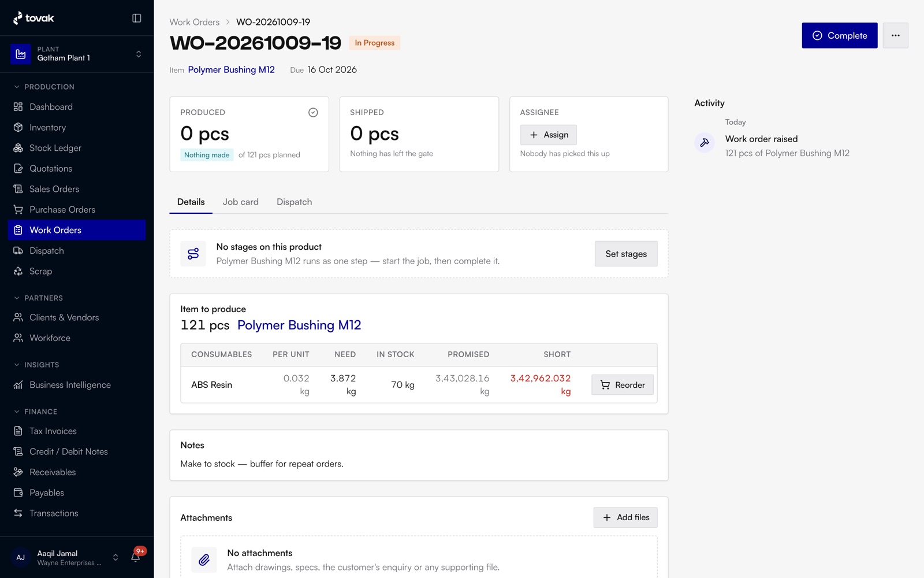Image resolution: width=924 pixels, height=578 pixels.
Task: Click the in stock value 70 kg
Action: pyautogui.click(x=403, y=385)
